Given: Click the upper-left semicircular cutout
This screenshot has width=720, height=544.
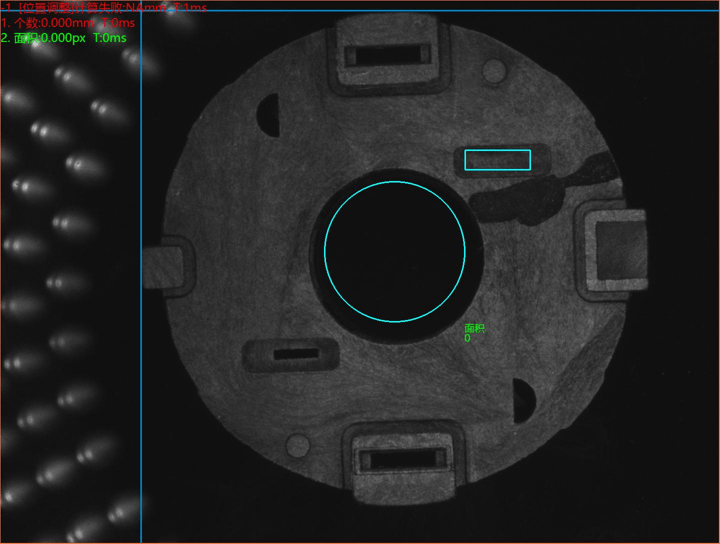Looking at the screenshot, I should tap(269, 116).
